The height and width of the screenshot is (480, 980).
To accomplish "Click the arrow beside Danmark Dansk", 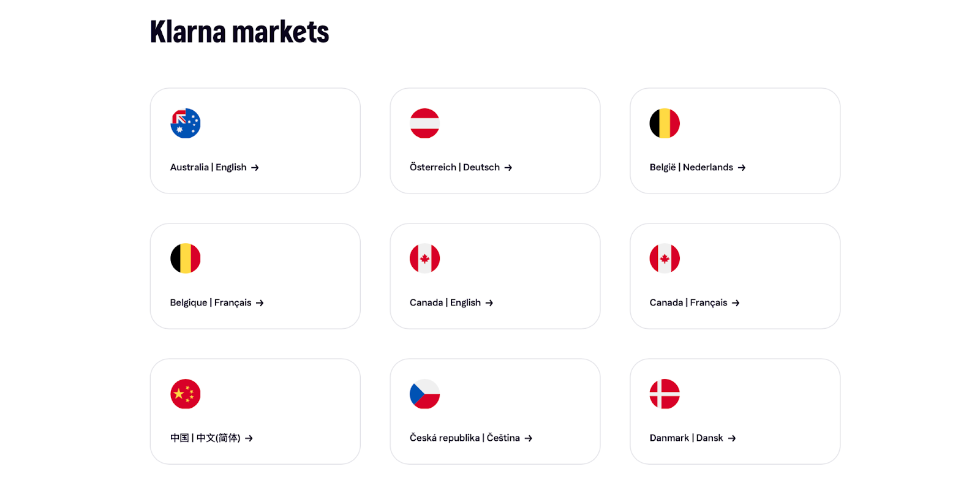I will tap(733, 438).
